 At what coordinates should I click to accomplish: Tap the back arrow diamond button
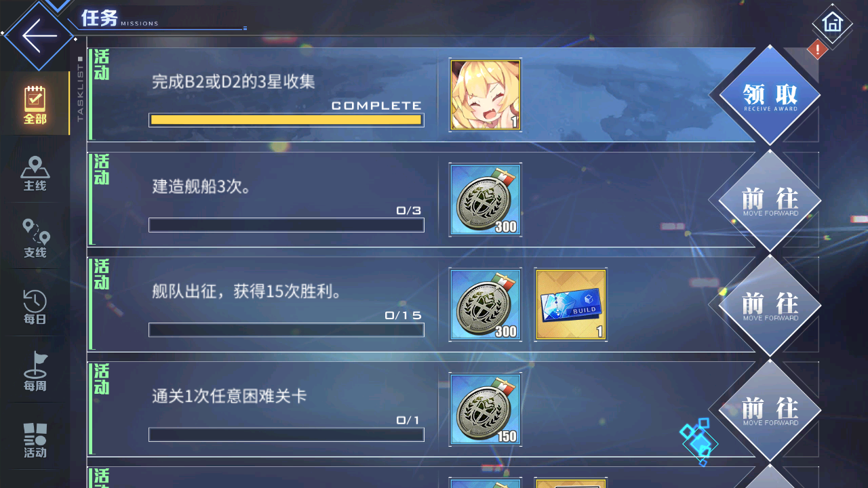(x=39, y=36)
